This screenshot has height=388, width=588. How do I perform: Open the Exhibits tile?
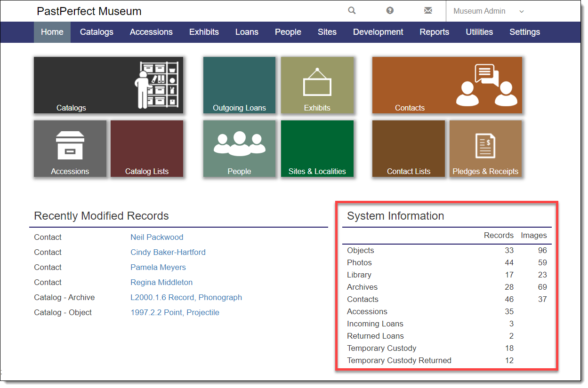[317, 85]
